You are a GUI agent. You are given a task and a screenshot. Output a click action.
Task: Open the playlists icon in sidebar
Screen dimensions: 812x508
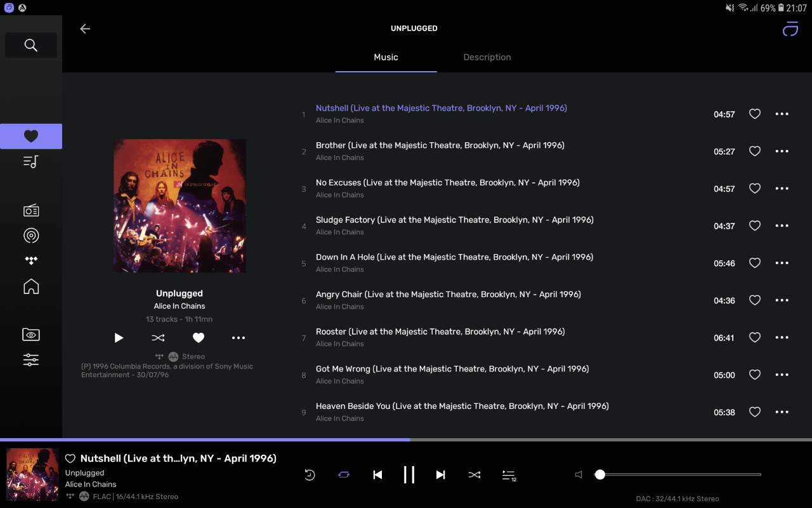(x=30, y=162)
